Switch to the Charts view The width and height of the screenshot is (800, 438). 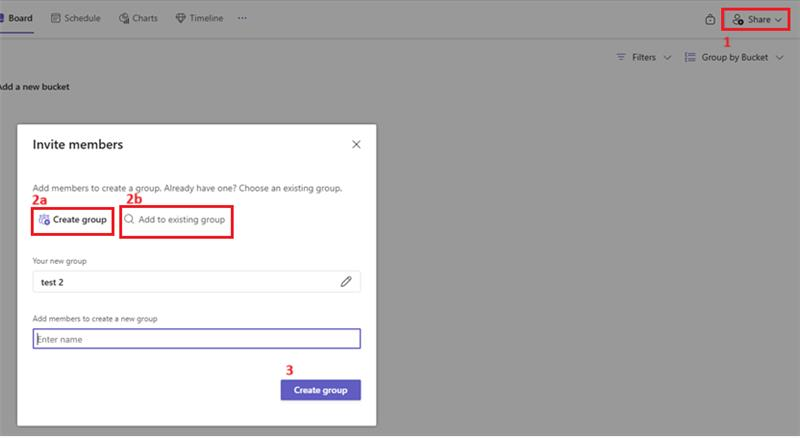[138, 18]
